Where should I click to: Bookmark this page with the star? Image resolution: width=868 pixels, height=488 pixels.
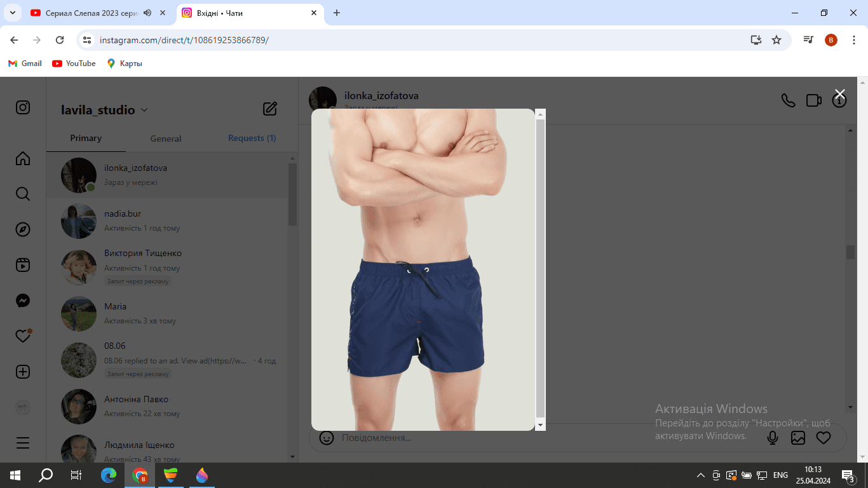tap(776, 40)
